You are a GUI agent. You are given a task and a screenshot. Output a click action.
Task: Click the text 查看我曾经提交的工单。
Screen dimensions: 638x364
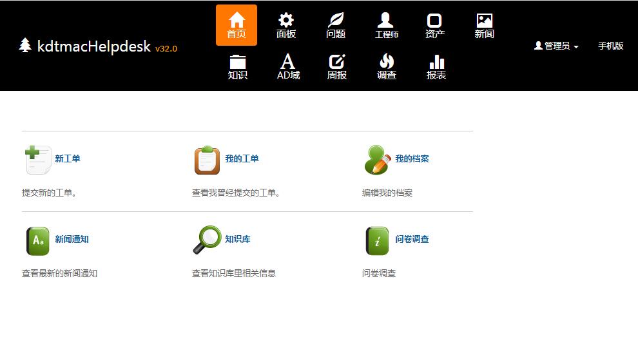pyautogui.click(x=236, y=193)
